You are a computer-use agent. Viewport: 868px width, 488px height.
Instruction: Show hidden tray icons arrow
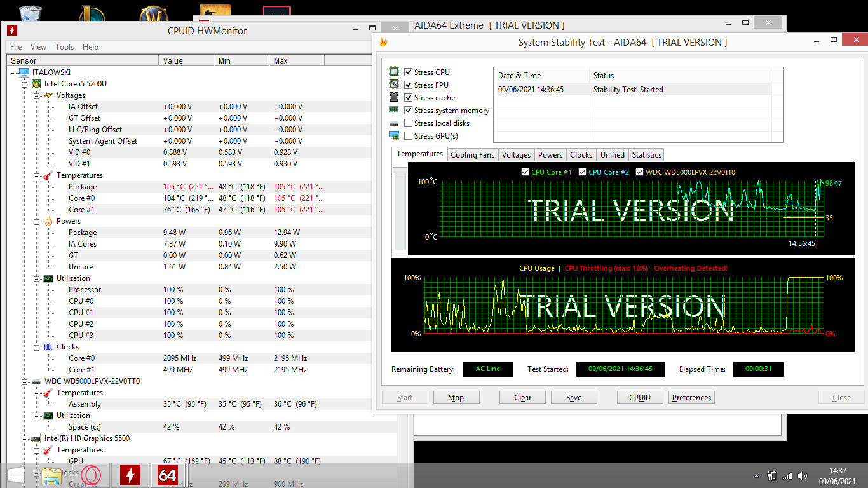(x=756, y=476)
